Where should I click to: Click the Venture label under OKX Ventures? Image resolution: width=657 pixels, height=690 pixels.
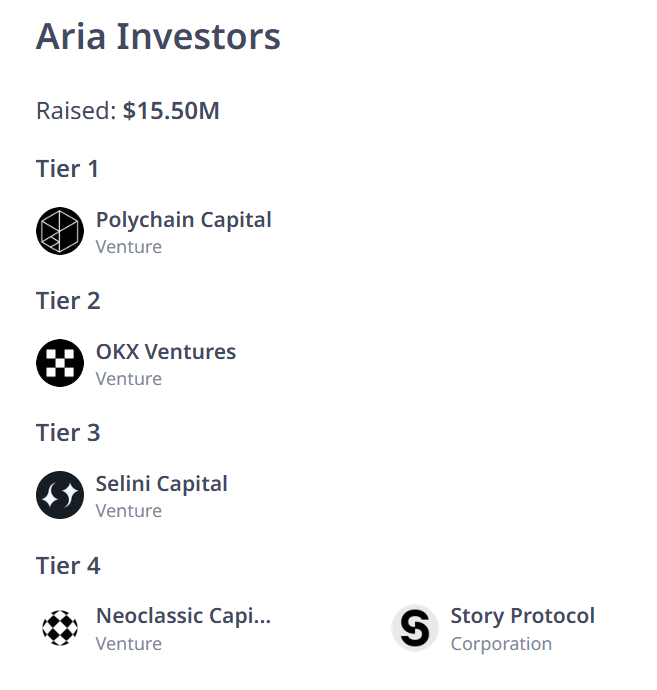(x=128, y=379)
